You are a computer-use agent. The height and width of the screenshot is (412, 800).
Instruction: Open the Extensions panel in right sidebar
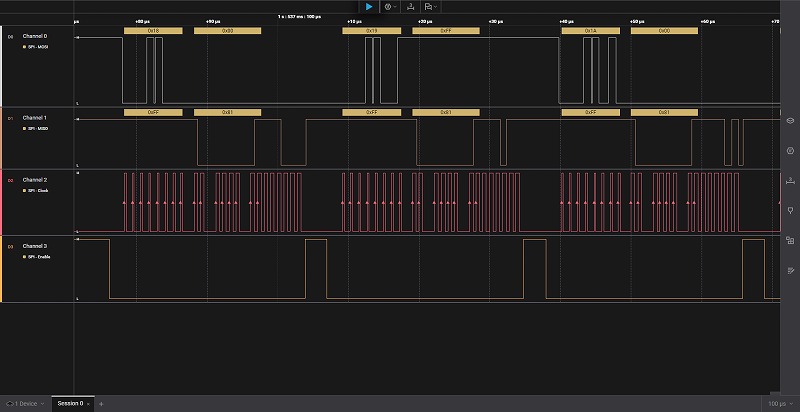[790, 240]
